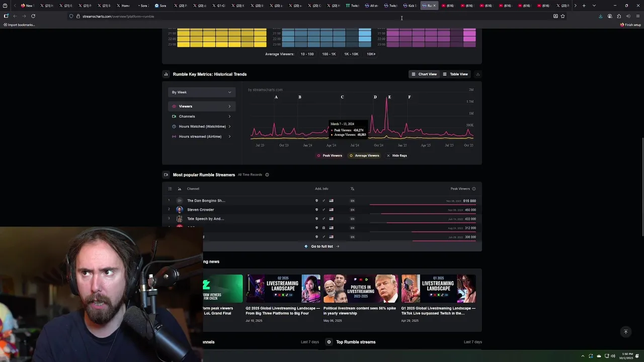Expand the Viewers metric option
Image resolution: width=644 pixels, height=362 pixels.
point(202,107)
